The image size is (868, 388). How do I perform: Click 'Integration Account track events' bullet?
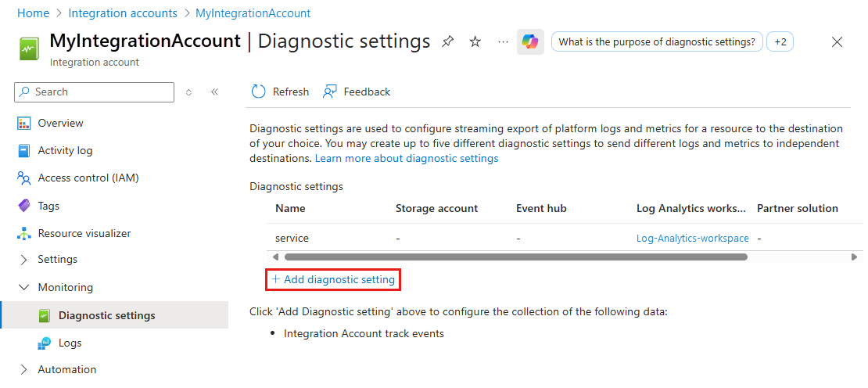coord(364,334)
